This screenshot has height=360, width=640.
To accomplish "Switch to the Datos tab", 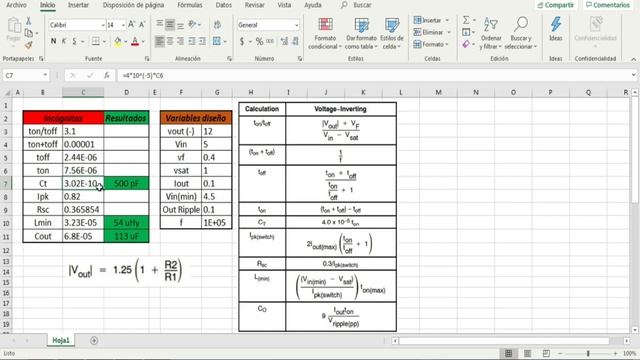I will (x=223, y=5).
